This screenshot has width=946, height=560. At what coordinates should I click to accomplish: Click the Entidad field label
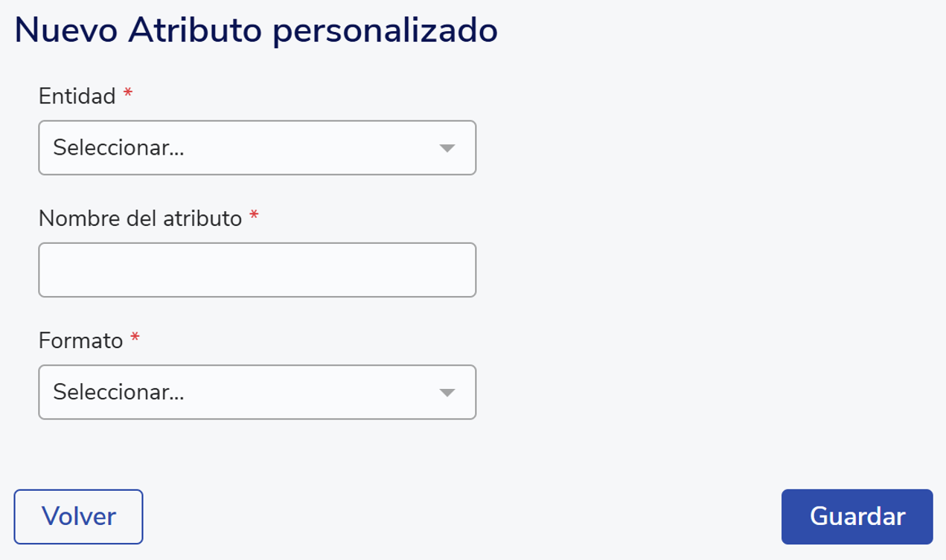click(77, 96)
